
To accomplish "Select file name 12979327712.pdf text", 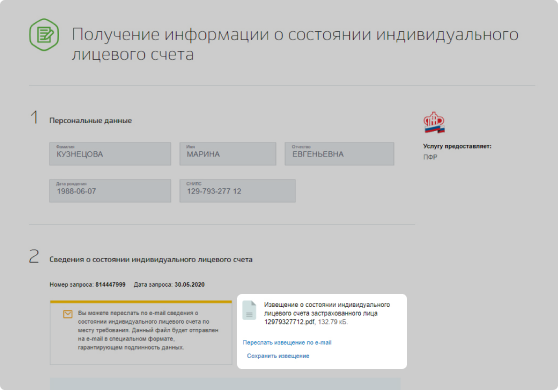I will 289,322.
